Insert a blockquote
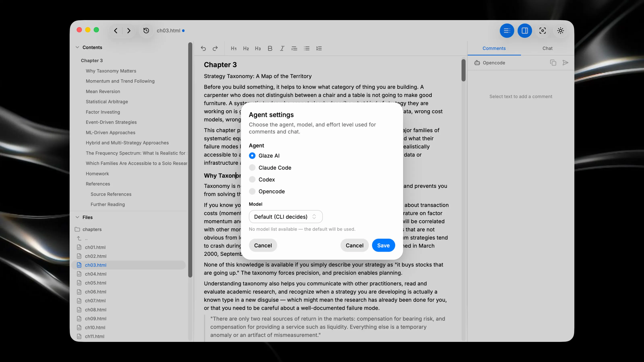 click(294, 48)
